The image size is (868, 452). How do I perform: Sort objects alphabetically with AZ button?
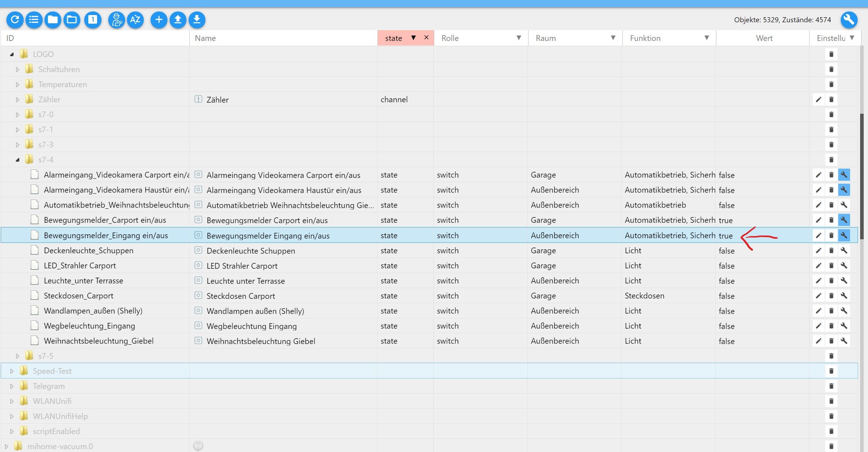coord(135,20)
